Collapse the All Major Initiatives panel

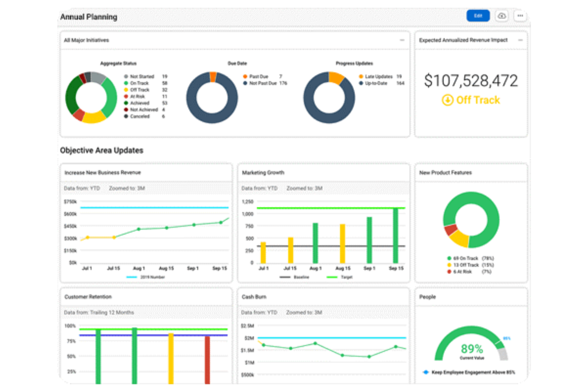[402, 40]
